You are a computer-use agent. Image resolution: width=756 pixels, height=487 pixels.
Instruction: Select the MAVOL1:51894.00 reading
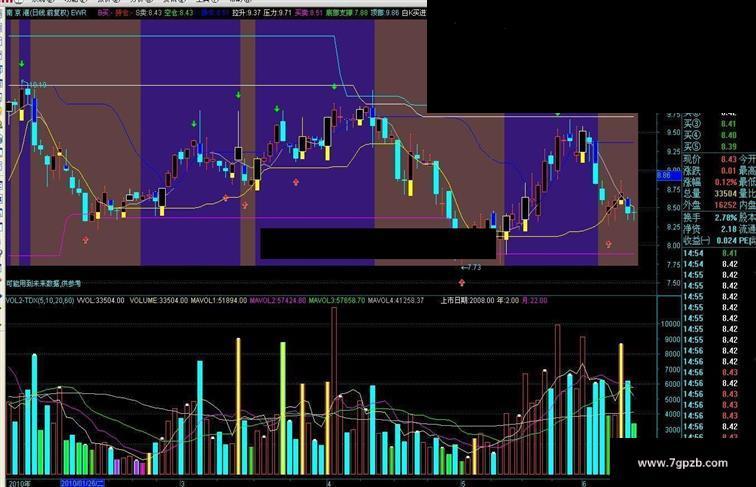(218, 300)
